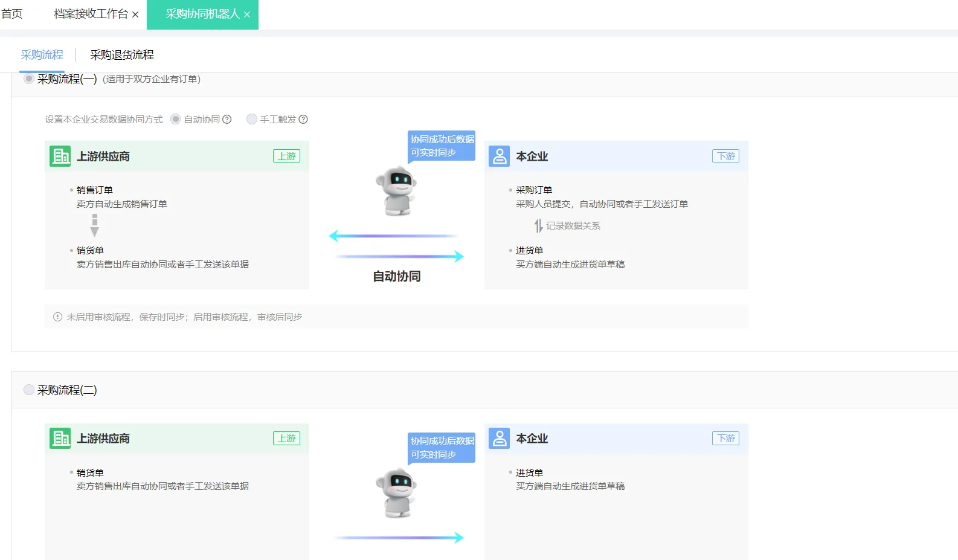Click the 设置本企业交易数据协同方式 label

(104, 120)
